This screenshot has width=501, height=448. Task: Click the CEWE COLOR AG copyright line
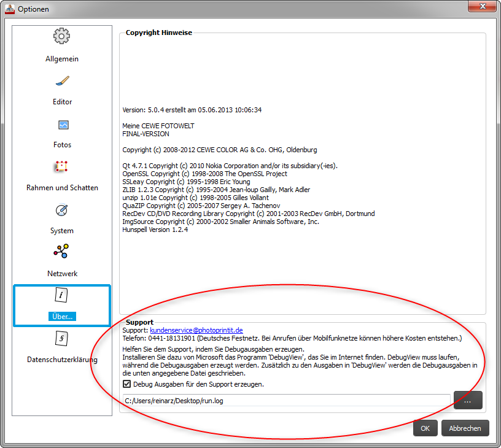[x=220, y=150]
